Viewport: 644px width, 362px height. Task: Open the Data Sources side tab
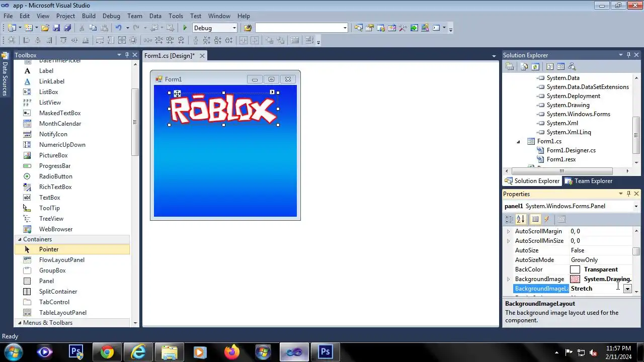(x=5, y=74)
